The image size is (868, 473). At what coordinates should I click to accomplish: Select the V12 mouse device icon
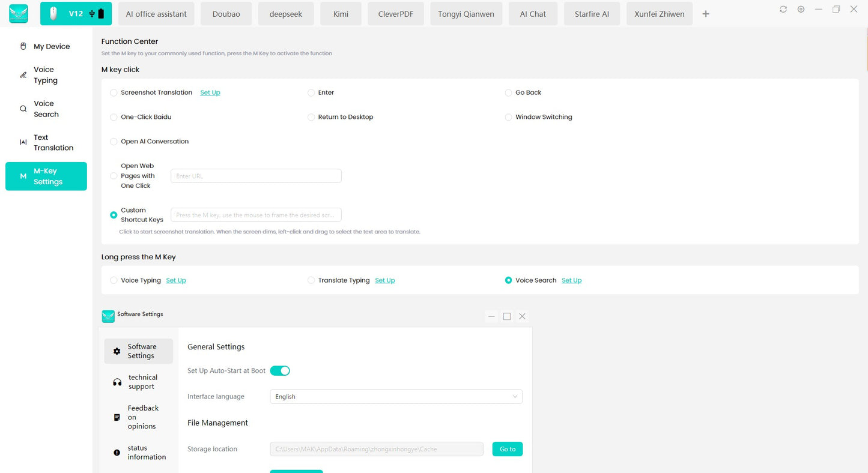(x=53, y=14)
